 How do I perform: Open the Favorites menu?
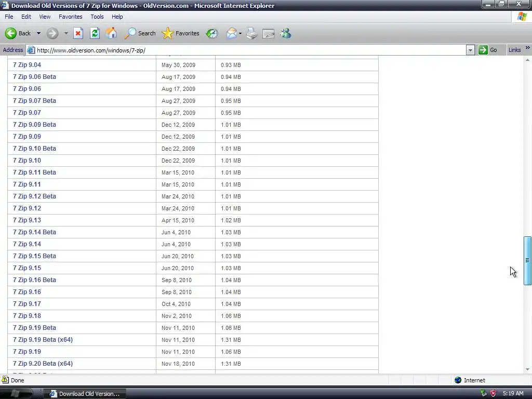(71, 17)
